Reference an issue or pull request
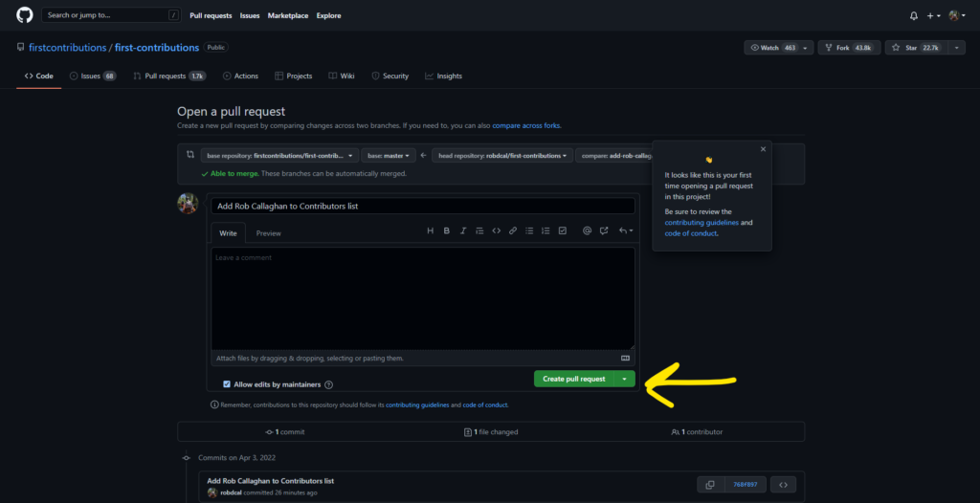Viewport: 980px width, 503px height. pyautogui.click(x=604, y=230)
